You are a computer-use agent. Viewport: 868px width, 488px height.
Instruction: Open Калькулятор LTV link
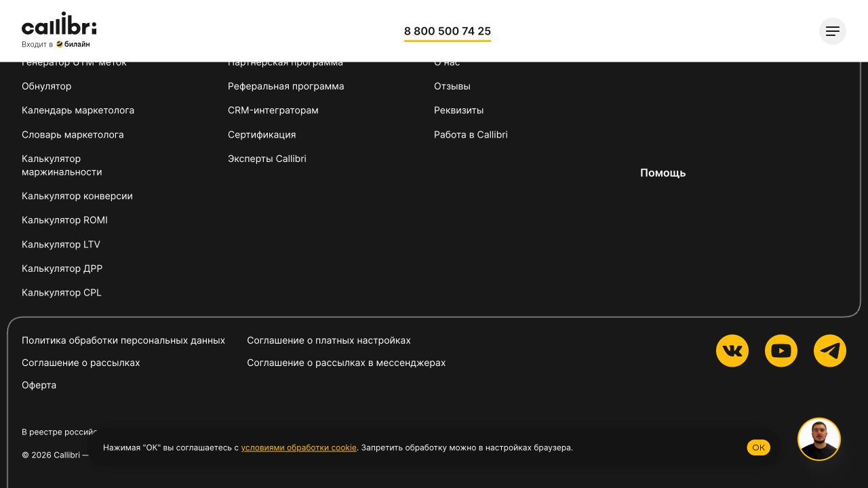pos(61,245)
